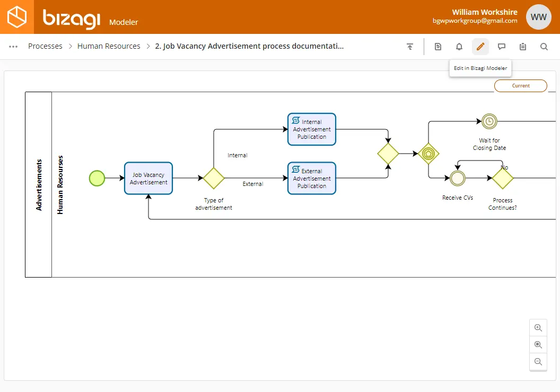Select the Wait for Closing Date timer event
This screenshot has width=560, height=392.
click(489, 121)
